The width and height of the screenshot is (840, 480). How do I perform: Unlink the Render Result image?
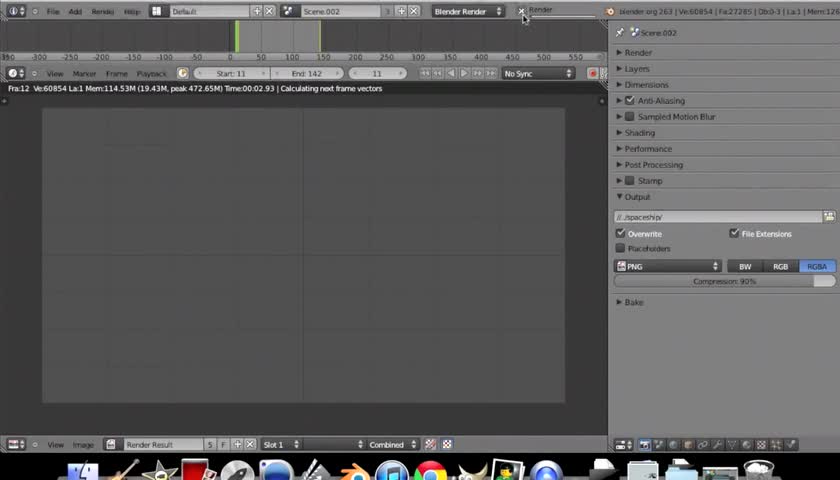pos(250,444)
